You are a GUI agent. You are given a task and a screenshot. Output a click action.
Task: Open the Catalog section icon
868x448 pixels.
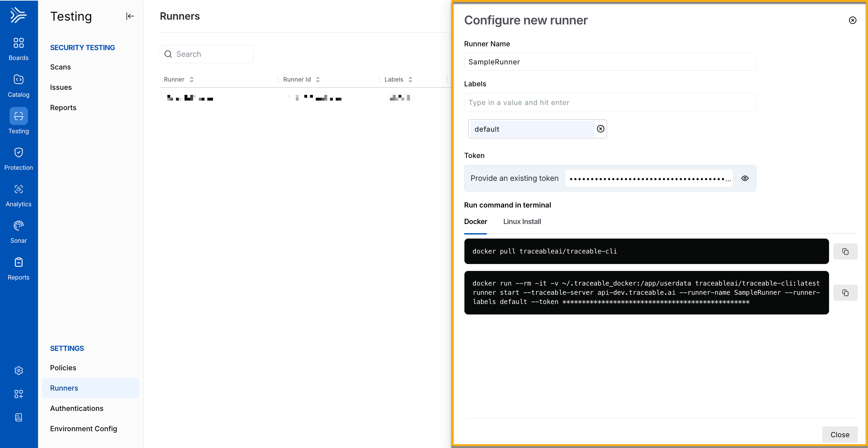click(18, 79)
